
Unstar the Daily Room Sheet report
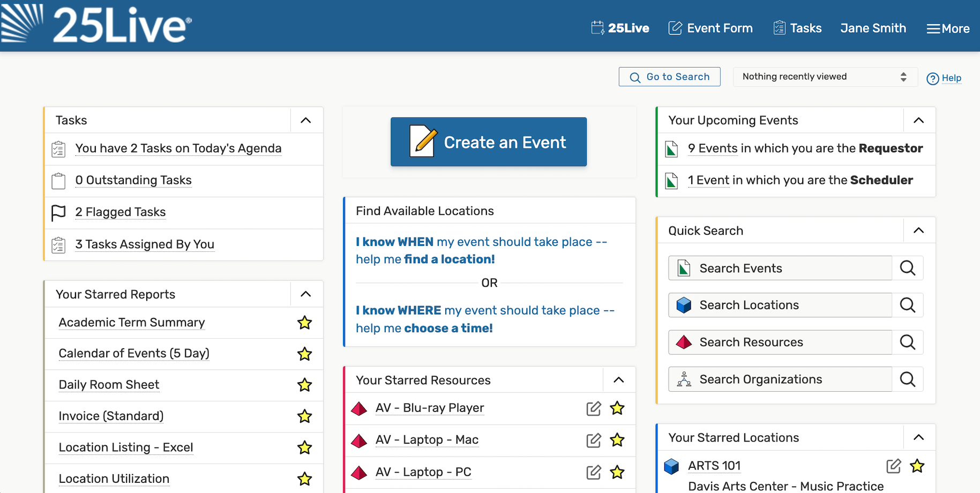(305, 385)
